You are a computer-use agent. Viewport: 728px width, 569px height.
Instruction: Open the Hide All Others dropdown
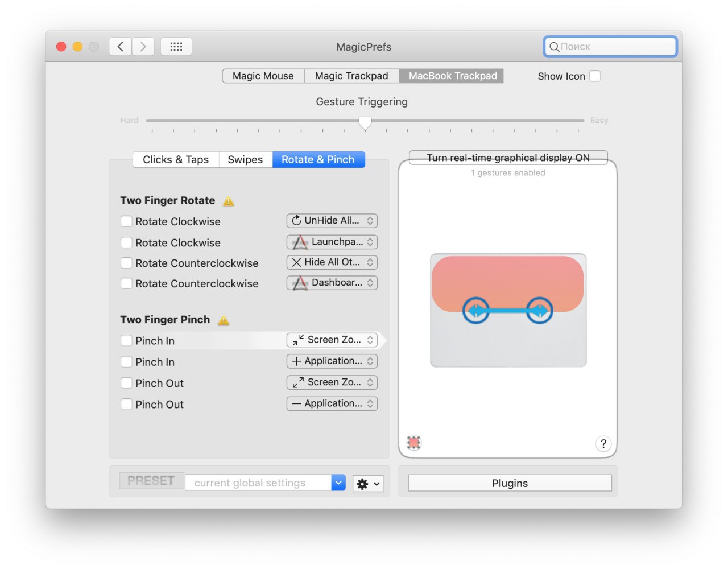[x=332, y=262]
